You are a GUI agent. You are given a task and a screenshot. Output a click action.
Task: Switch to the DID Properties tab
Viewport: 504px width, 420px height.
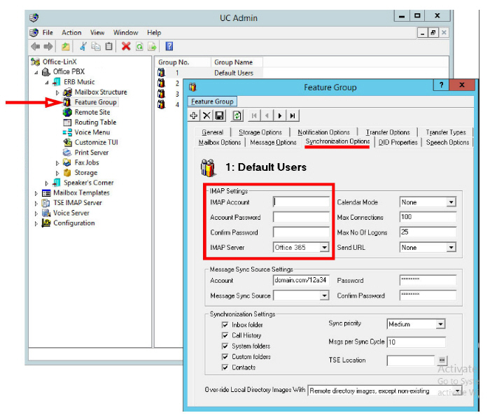[398, 142]
